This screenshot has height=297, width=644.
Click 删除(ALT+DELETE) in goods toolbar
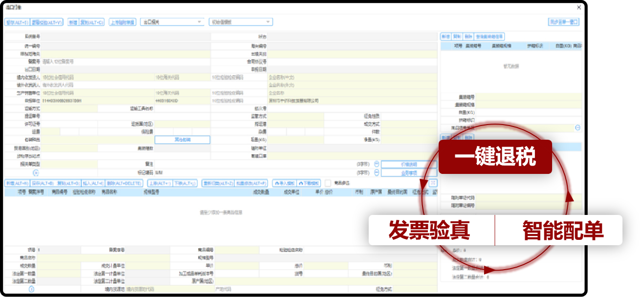pos(125,183)
